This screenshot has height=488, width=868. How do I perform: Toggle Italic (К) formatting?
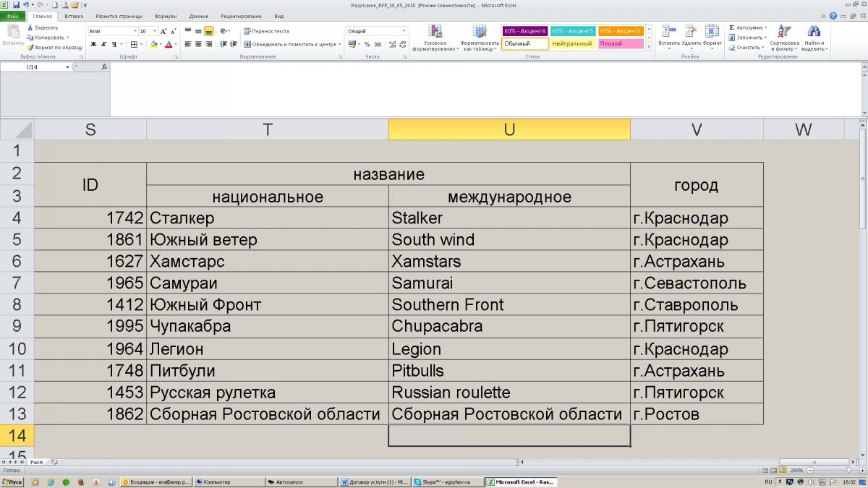[103, 44]
